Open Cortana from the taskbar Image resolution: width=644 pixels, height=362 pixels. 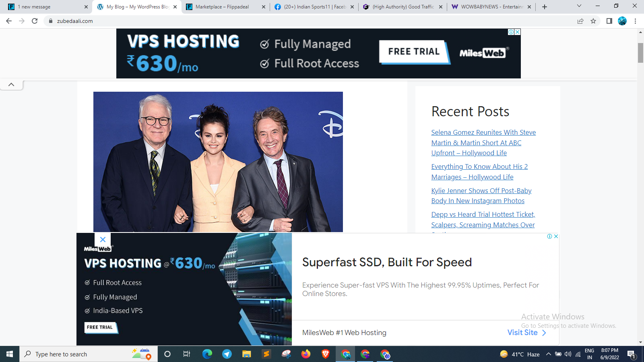point(167,354)
